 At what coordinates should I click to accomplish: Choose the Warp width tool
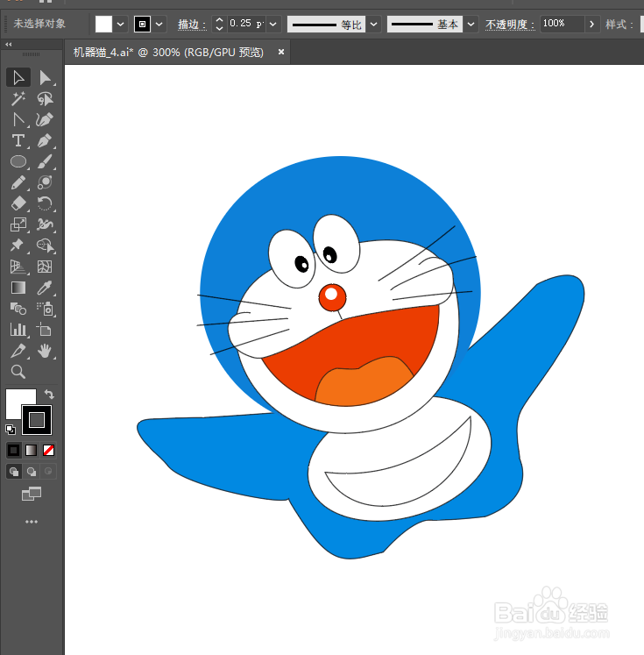(x=45, y=224)
